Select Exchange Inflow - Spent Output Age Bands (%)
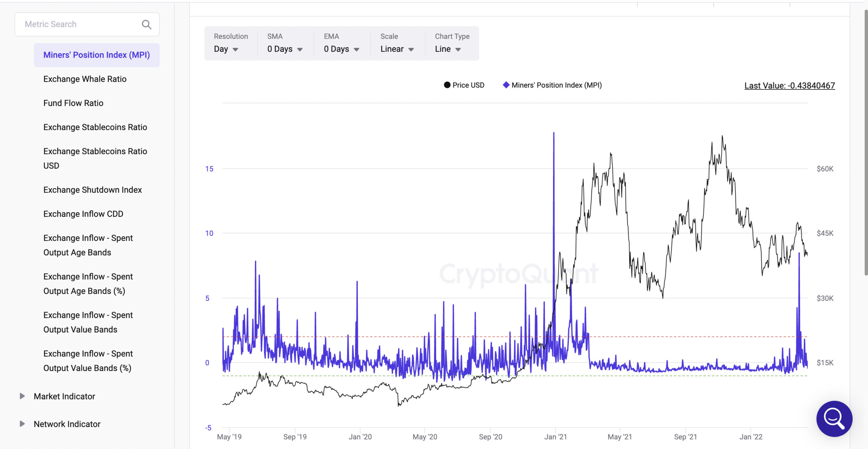 88,284
